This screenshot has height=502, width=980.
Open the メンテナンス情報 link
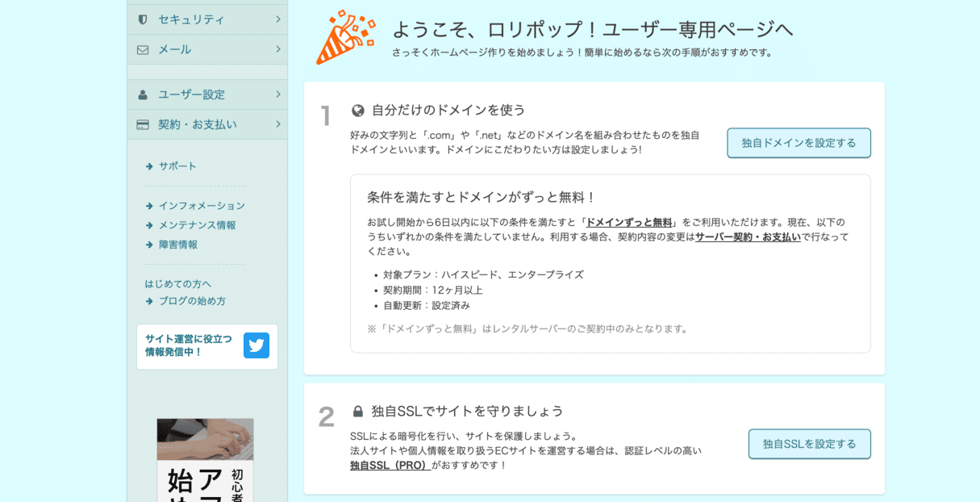pos(197,225)
